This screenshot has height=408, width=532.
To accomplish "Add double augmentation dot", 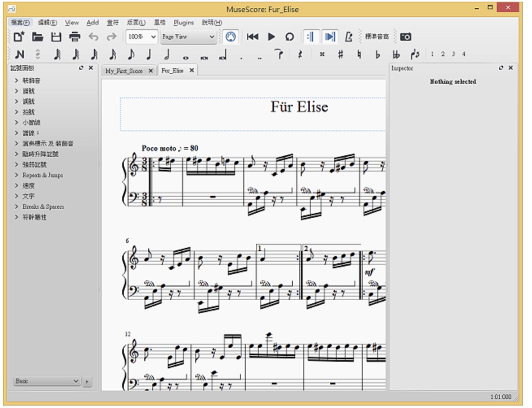I will coord(260,58).
